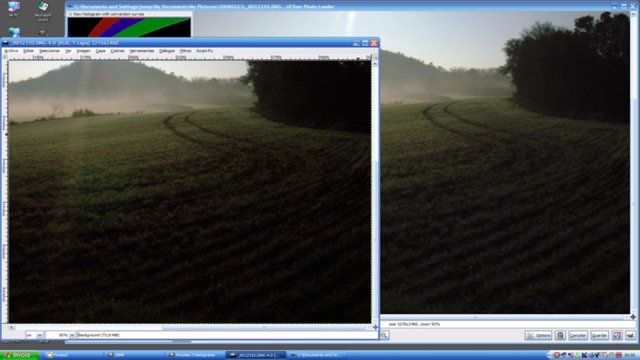
Task: Click the GIMP vertical scrollbar
Action: point(375,192)
